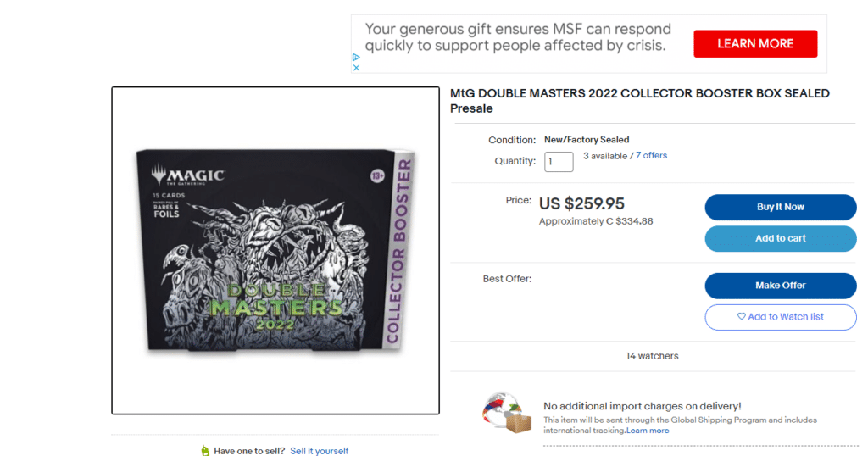Click the Magic The Gathering logo on box
Screen dimensions: 868x456
pos(188,175)
